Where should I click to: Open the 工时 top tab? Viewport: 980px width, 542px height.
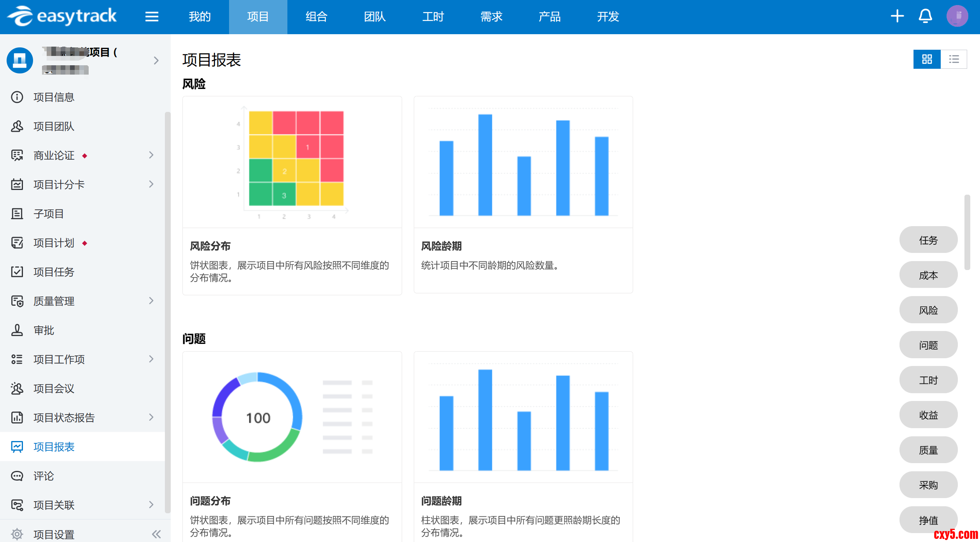[433, 17]
